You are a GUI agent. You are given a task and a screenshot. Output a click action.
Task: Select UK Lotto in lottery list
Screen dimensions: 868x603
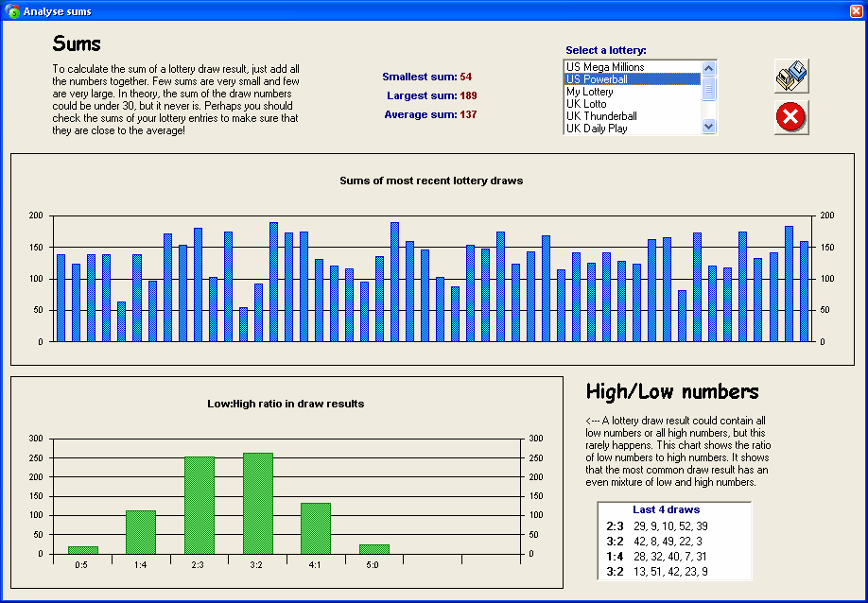[x=586, y=104]
